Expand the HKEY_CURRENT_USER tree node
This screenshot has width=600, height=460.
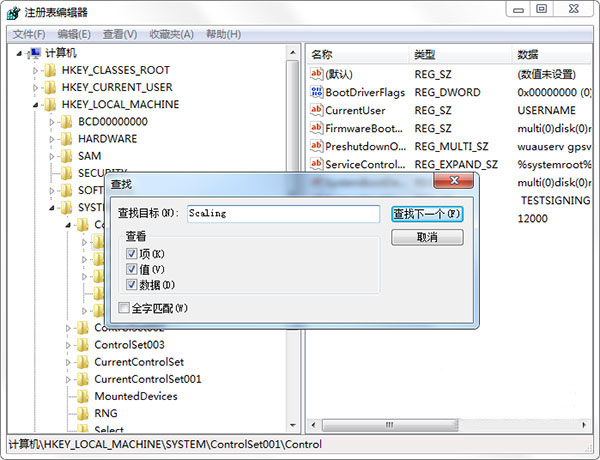[x=36, y=87]
